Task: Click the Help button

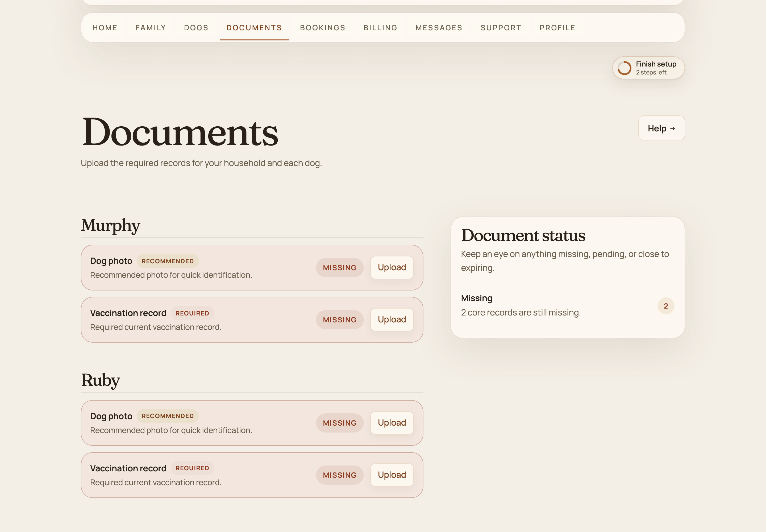Action: pyautogui.click(x=661, y=128)
